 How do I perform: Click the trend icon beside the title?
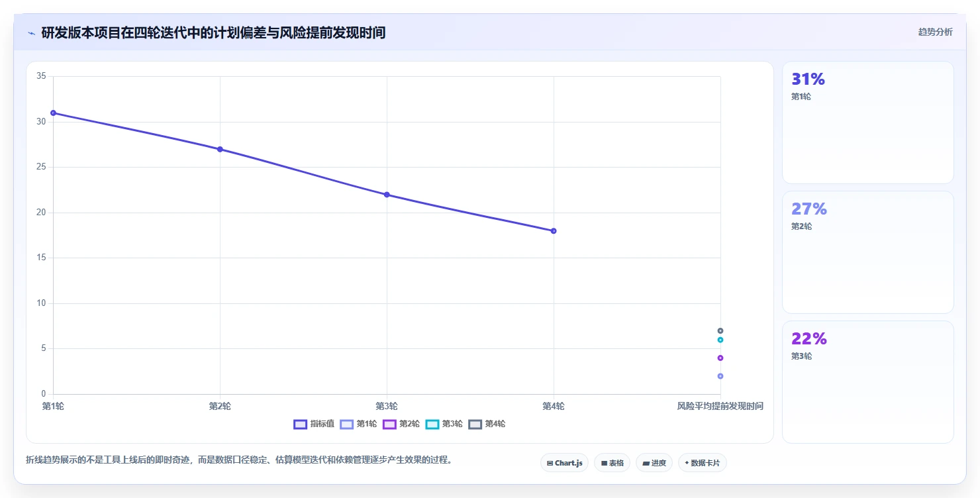[x=31, y=33]
